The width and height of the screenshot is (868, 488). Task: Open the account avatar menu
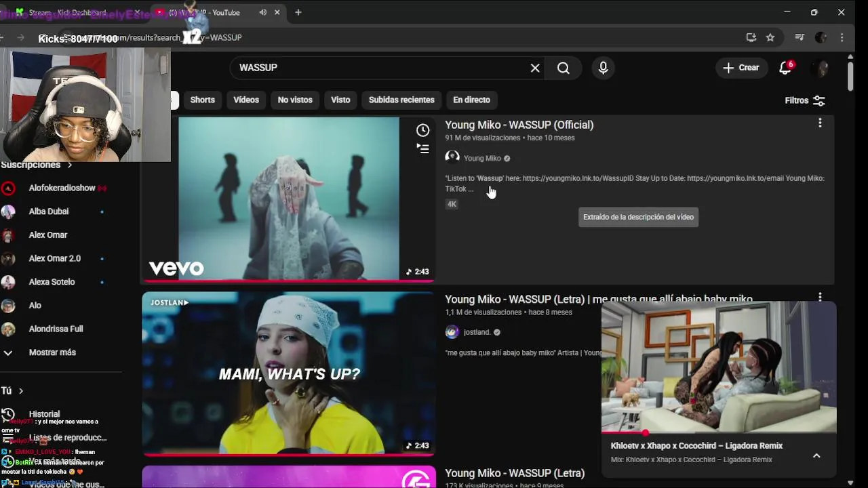pos(822,68)
